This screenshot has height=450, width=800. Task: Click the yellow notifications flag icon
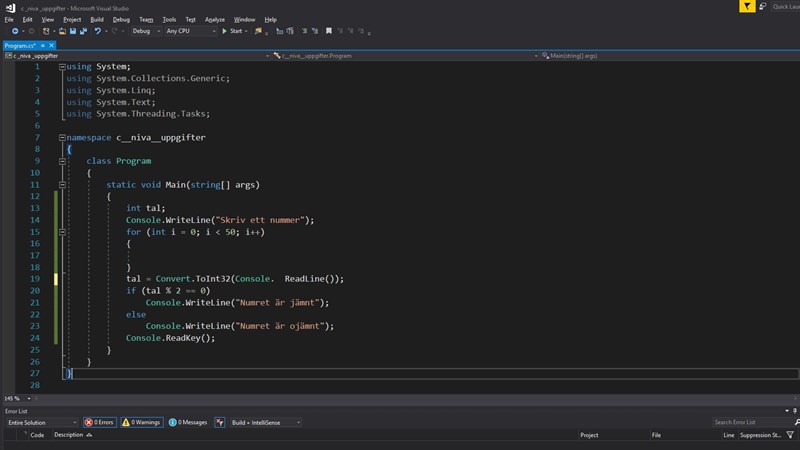click(748, 6)
